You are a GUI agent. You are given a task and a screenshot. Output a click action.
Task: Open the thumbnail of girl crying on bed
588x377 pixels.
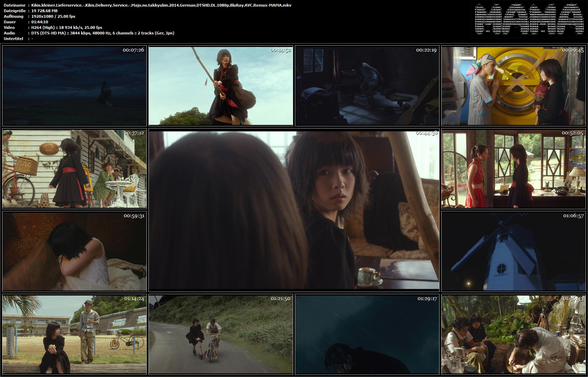tap(74, 251)
